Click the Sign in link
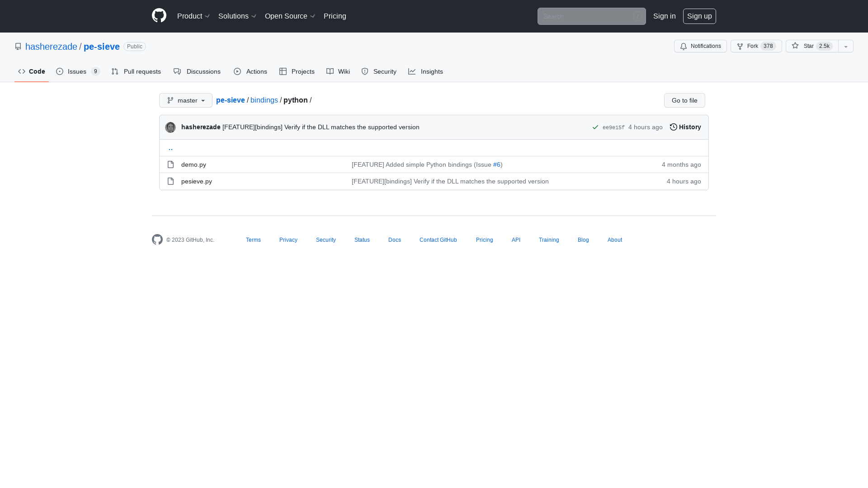The height and width of the screenshot is (488, 868). (x=665, y=16)
